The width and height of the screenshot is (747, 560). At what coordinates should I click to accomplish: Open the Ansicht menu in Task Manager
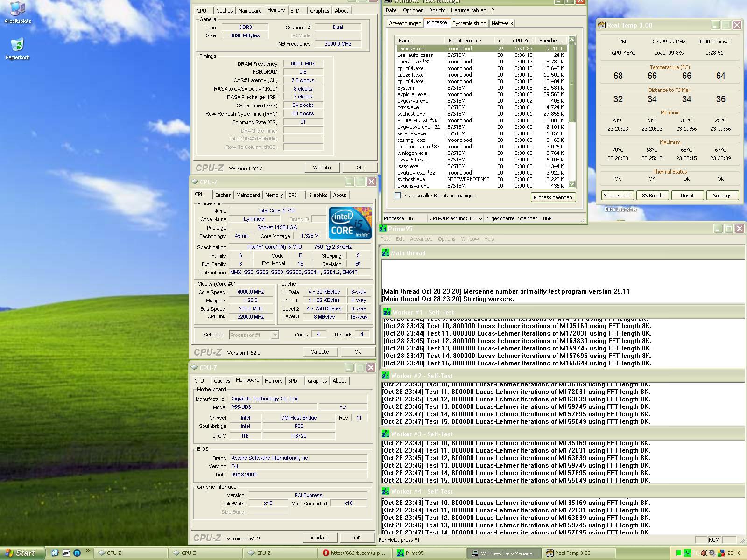[437, 10]
